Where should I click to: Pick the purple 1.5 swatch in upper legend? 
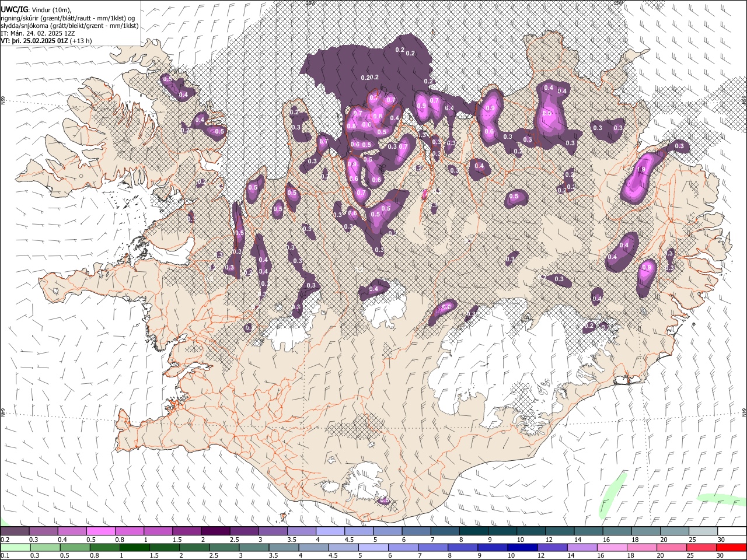coord(187,531)
